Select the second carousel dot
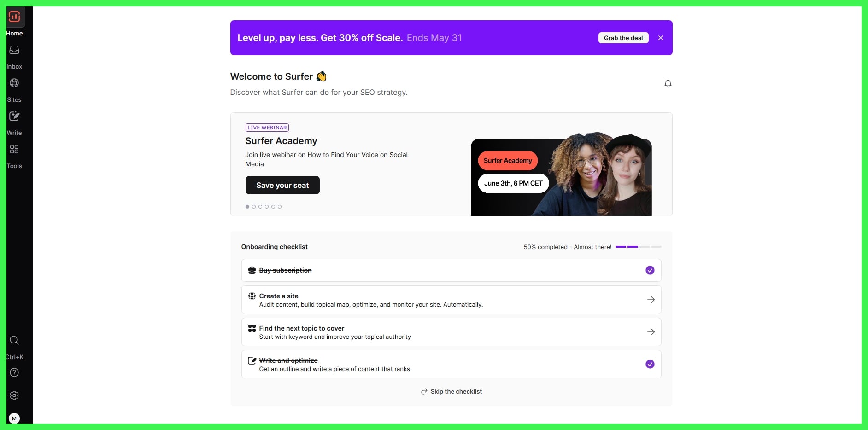Viewport: 868px width, 430px height. coord(254,207)
